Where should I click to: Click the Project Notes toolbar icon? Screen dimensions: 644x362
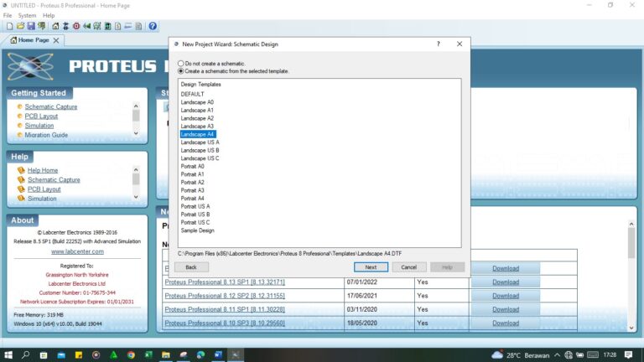pos(139,26)
